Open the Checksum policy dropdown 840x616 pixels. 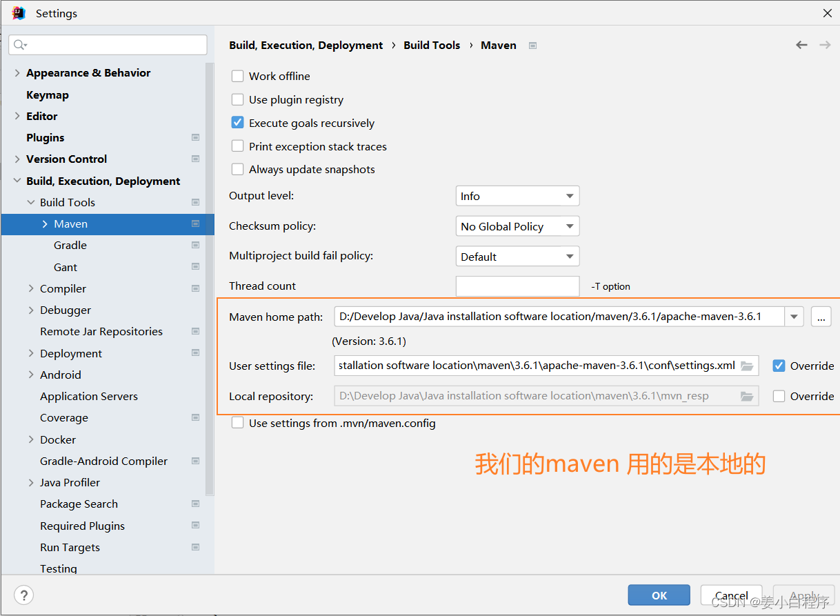coord(517,226)
